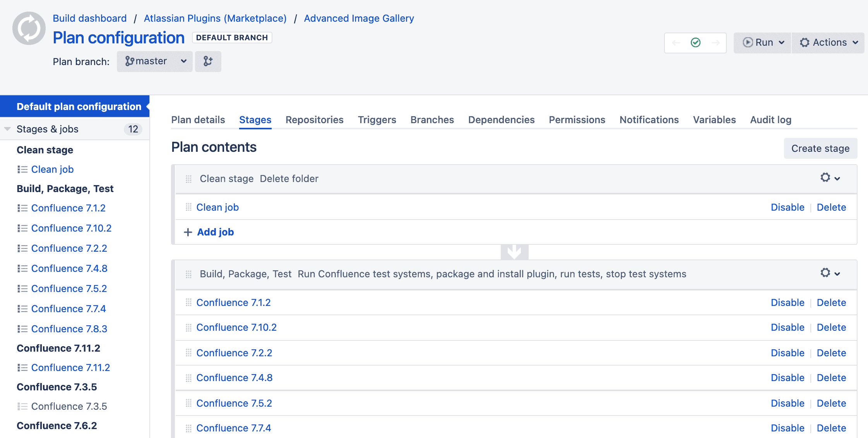Switch to the Triggers tab
Screen dimensions: 868x438
click(x=377, y=120)
